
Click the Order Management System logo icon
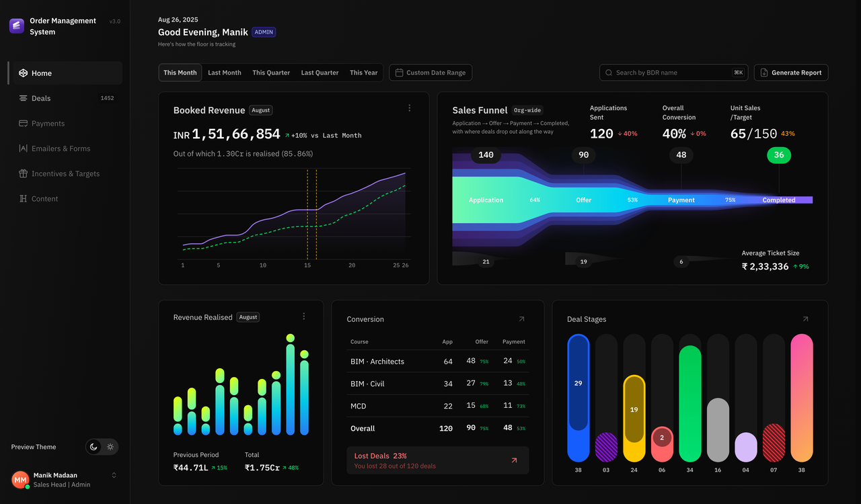tap(17, 26)
